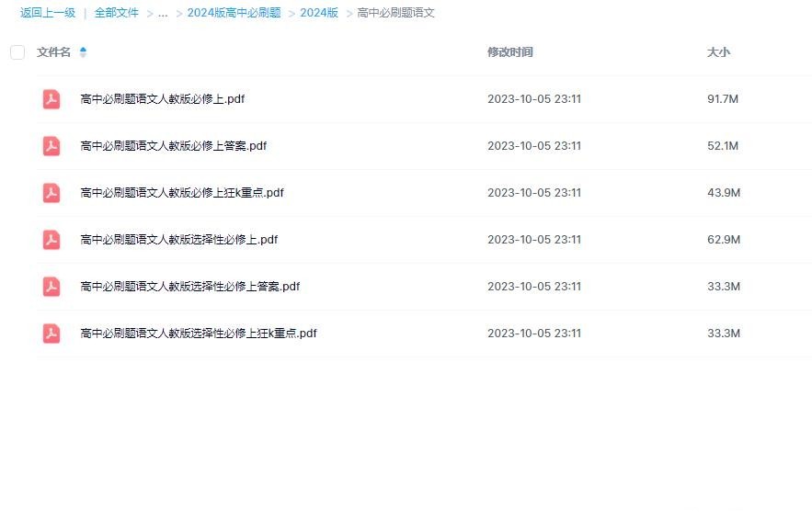Click size value 52.1M
812x532 pixels.
(723, 146)
